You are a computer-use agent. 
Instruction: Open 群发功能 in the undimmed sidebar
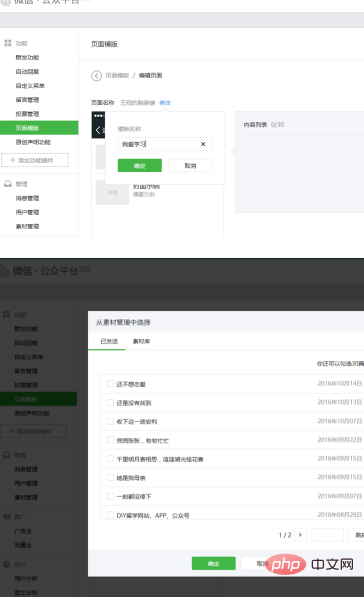pyautogui.click(x=27, y=57)
